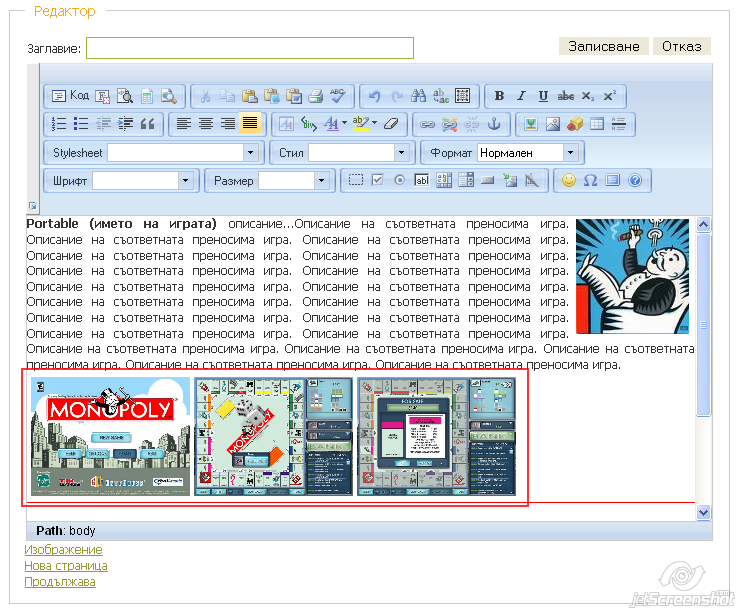Click Paste from Word icon
This screenshot has height=613, width=740.
tap(294, 96)
